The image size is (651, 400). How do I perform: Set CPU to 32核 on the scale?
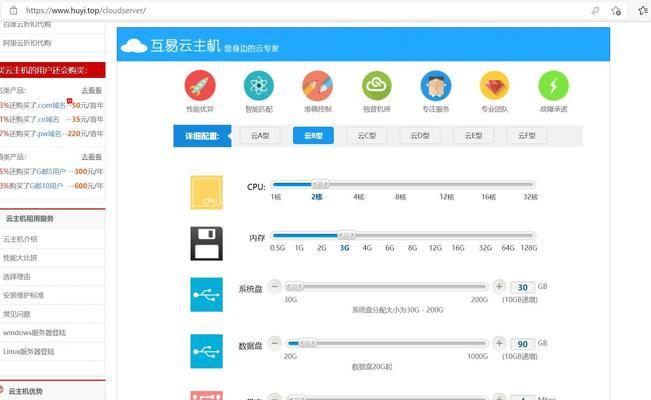[531, 197]
